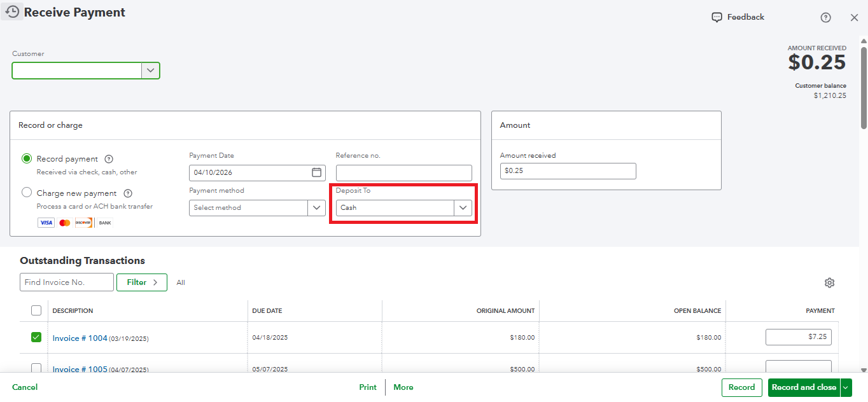Open the Record and close split arrow
The image size is (868, 402).
[846, 387]
